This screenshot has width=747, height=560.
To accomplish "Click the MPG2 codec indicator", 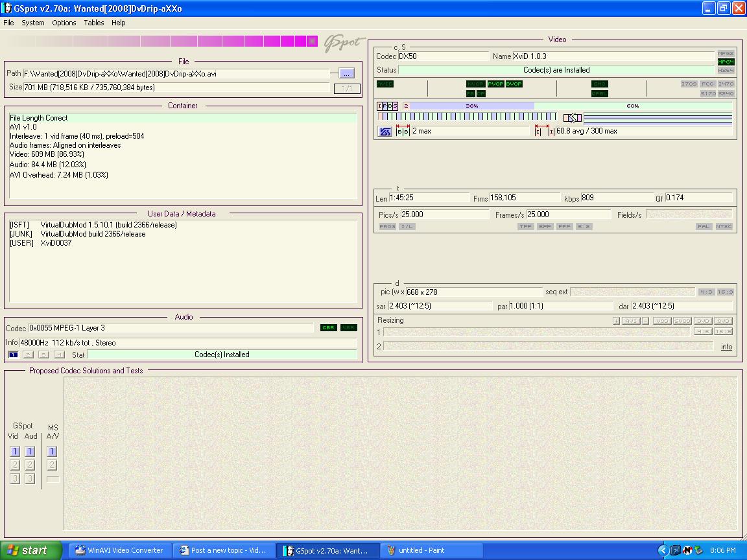I will (726, 53).
